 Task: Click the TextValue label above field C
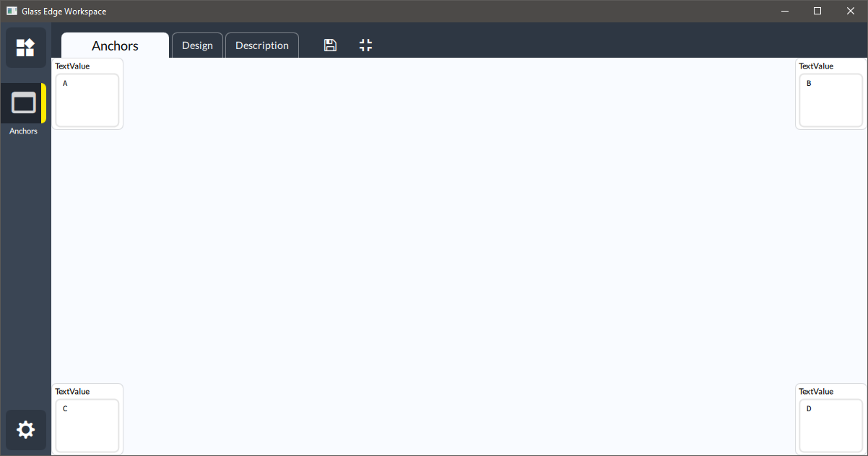coord(72,391)
